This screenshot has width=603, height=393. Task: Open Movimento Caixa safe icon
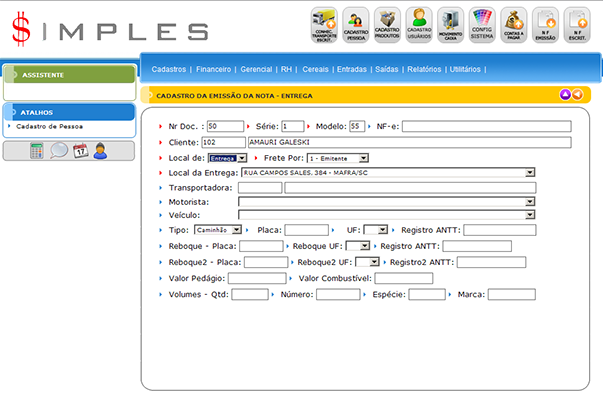click(450, 25)
